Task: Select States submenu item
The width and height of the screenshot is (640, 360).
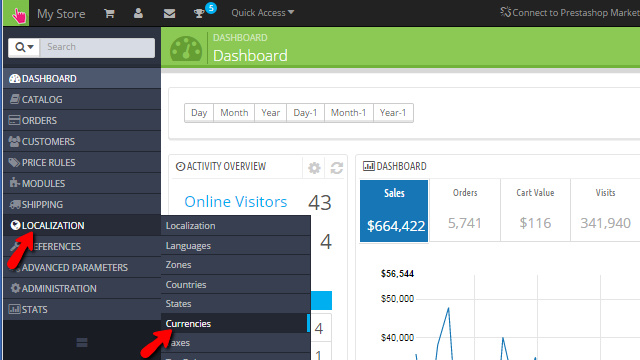Action: click(236, 304)
